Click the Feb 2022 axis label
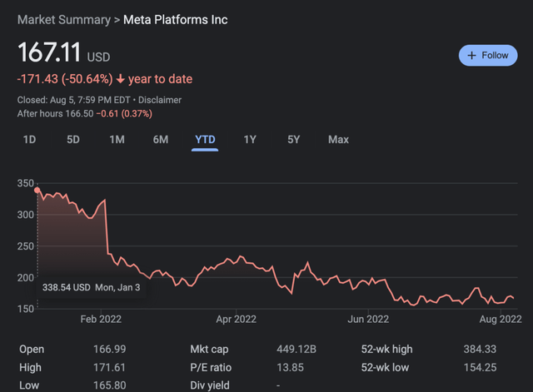 click(100, 319)
